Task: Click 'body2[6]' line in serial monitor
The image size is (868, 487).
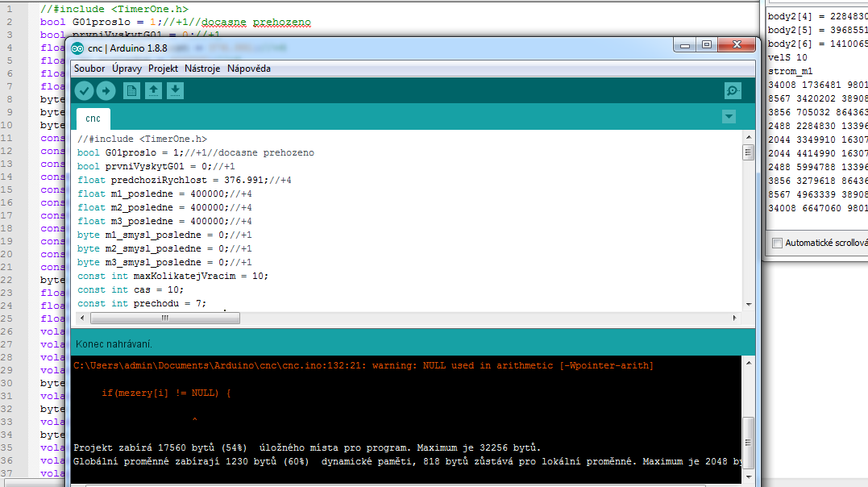Action: click(817, 44)
